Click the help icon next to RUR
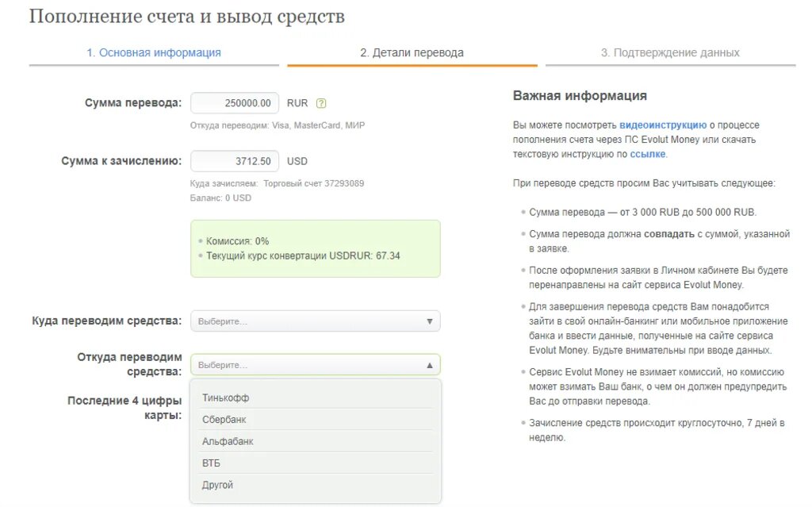 pos(321,103)
